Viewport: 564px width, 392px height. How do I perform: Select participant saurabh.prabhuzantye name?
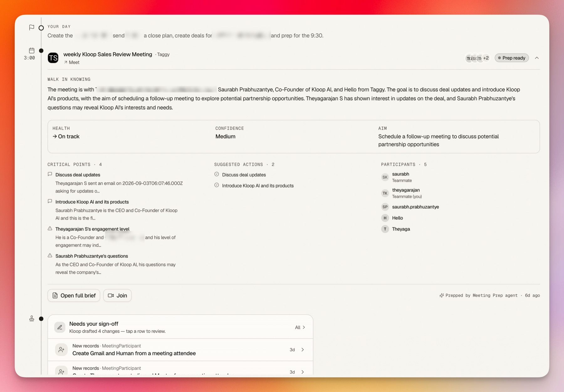[415, 207]
